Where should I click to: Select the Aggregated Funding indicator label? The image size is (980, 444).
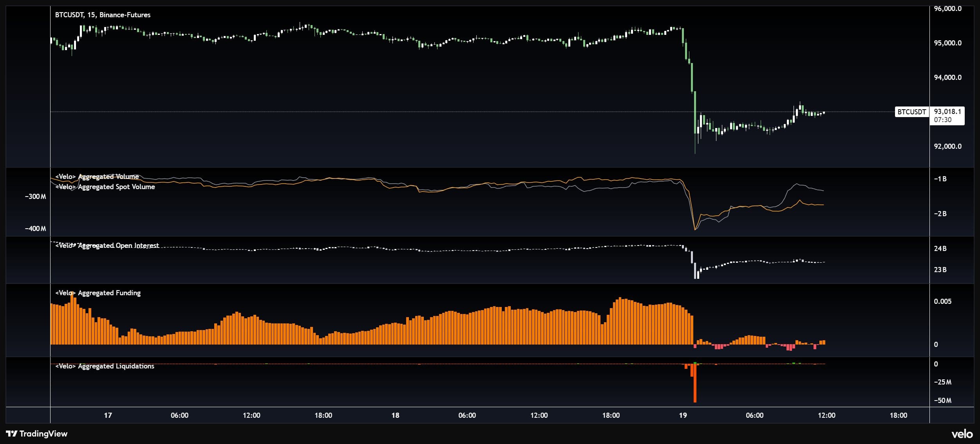(x=98, y=293)
